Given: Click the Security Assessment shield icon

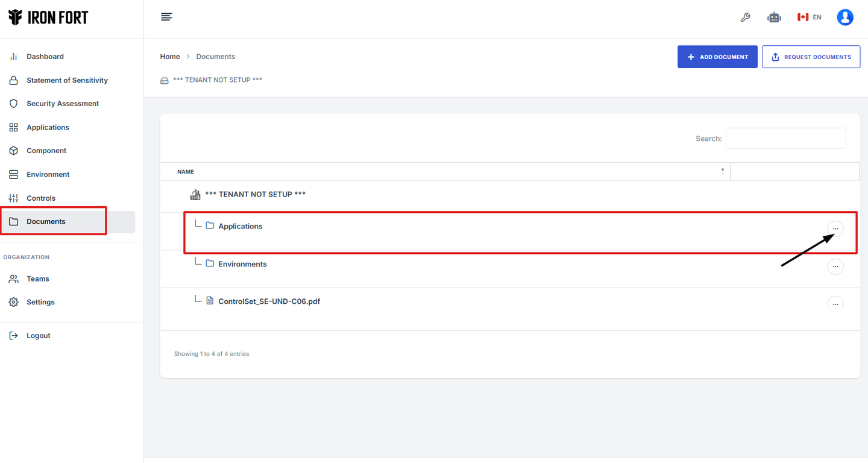Looking at the screenshot, I should click(x=13, y=104).
